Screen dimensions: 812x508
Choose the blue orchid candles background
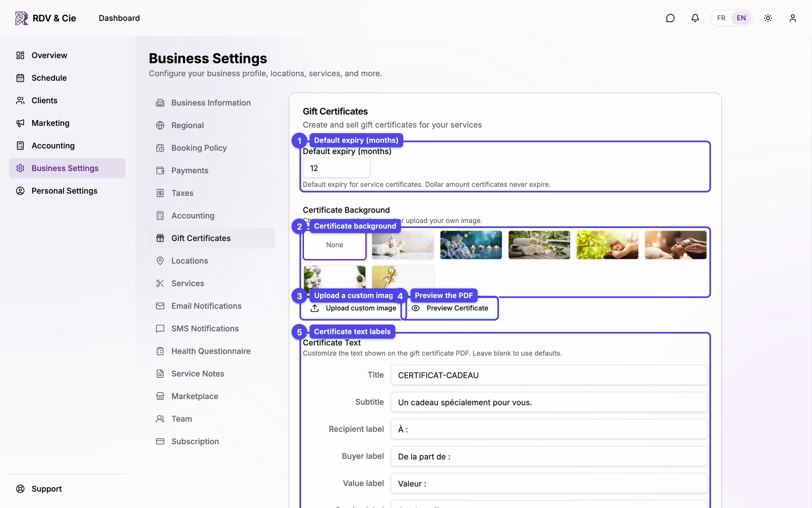coord(471,245)
